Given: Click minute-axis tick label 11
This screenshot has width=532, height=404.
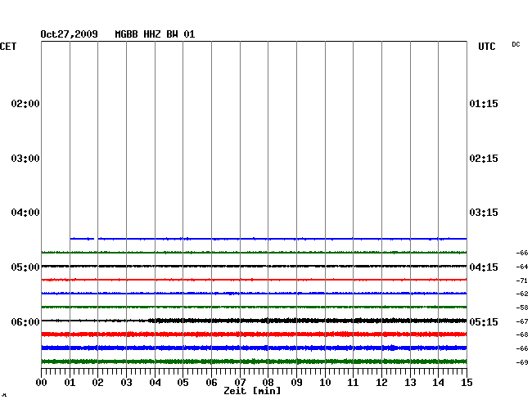Looking at the screenshot, I should pos(353,383).
